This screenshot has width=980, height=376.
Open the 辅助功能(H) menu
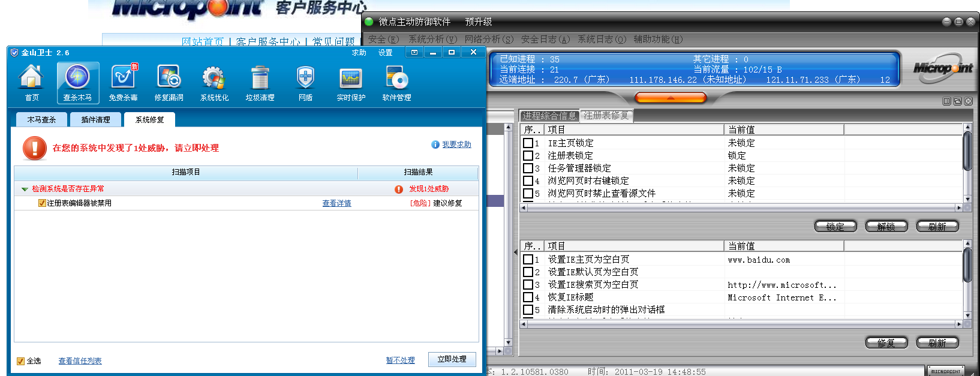[x=658, y=40]
